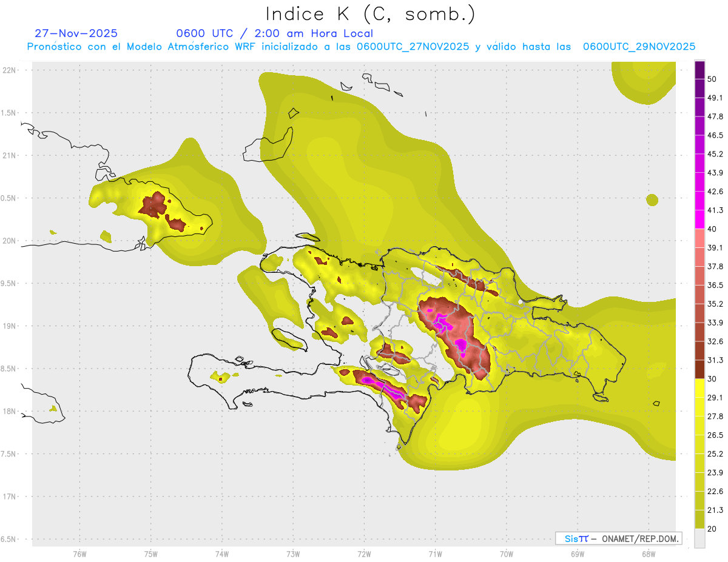Click the 'Pronostico con el Modelo Atmosferico WRF' subtitle line

(x=361, y=47)
